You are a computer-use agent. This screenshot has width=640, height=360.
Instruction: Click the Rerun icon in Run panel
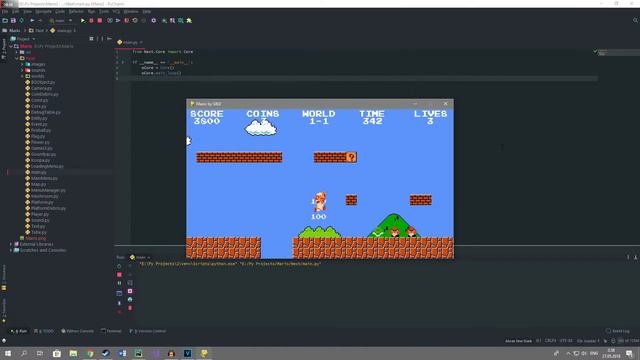pos(119,266)
